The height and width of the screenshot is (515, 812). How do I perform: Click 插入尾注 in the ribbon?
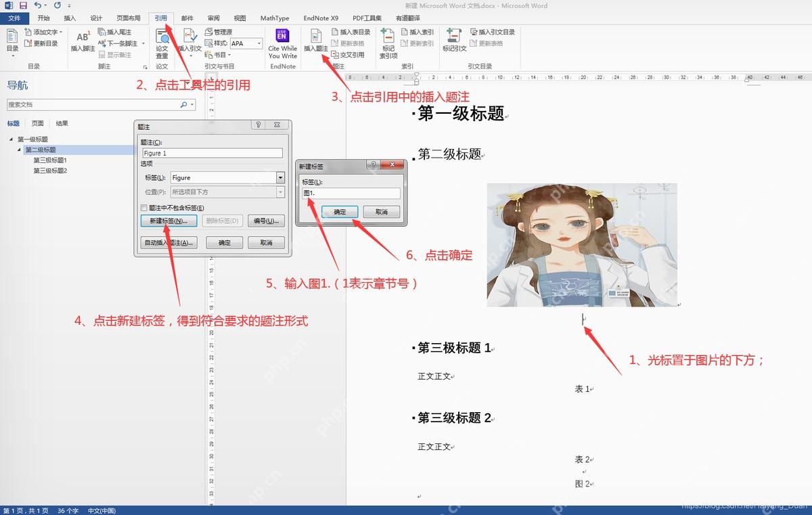(x=115, y=32)
